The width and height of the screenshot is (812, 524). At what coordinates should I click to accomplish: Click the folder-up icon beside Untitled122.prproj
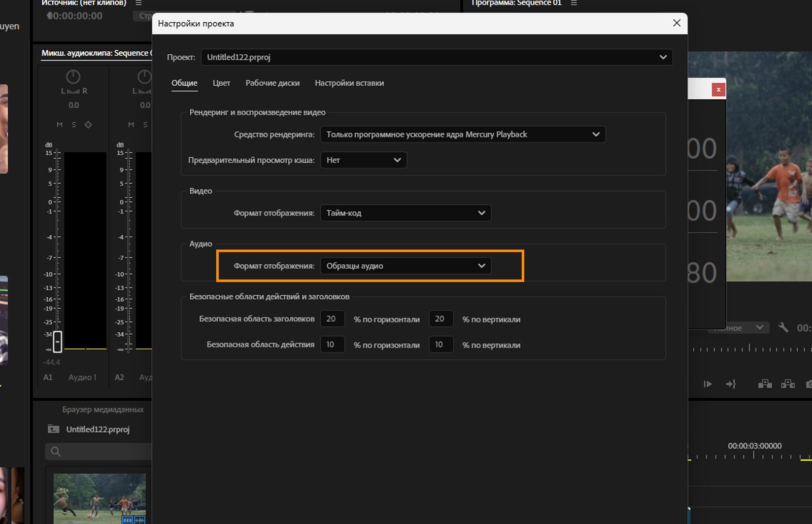coord(53,429)
